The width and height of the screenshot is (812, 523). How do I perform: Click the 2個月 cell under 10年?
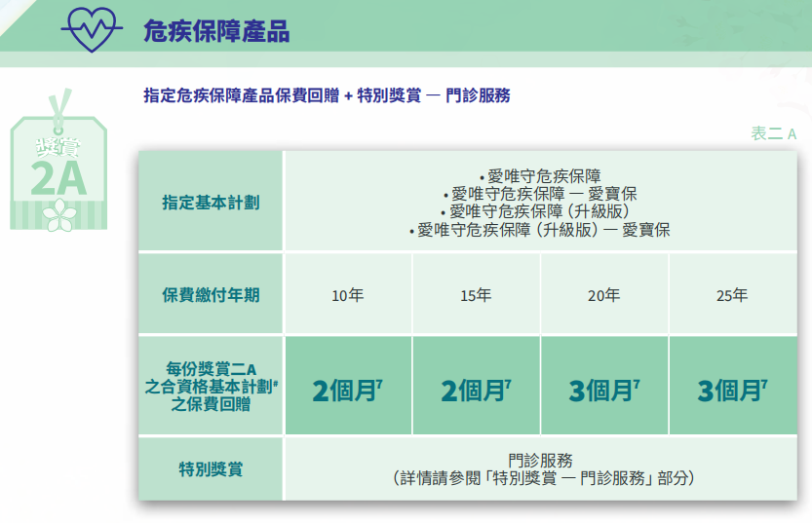(x=348, y=386)
